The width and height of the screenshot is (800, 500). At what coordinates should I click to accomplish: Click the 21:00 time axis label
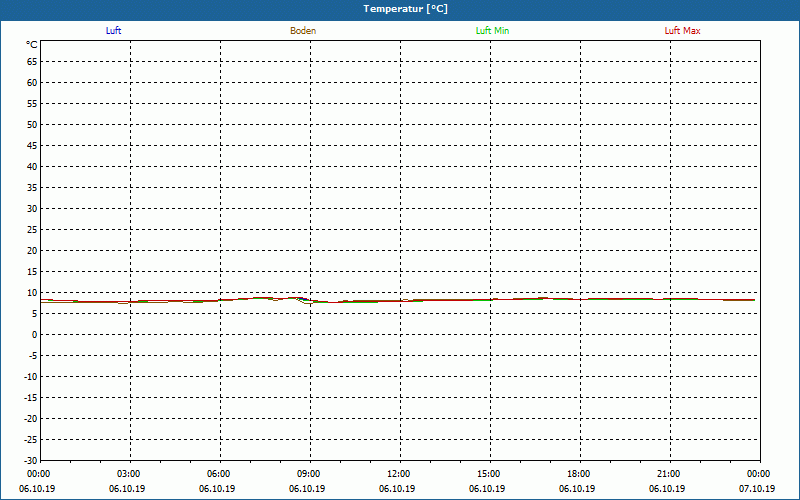point(668,474)
